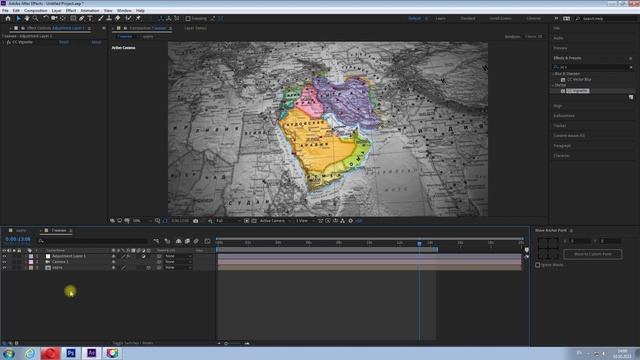This screenshot has width=640, height=360.
Task: Expand the CC Vignette effect properties
Action: point(3,42)
